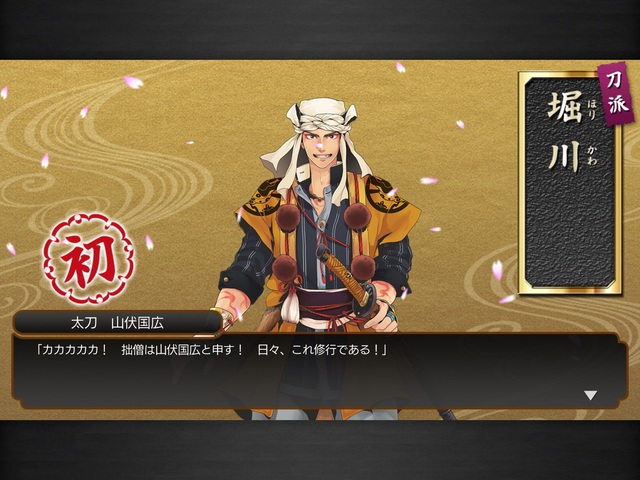Click the 太刀 山伏国広 name plate
Viewport: 640px width, 480px height.
117,323
